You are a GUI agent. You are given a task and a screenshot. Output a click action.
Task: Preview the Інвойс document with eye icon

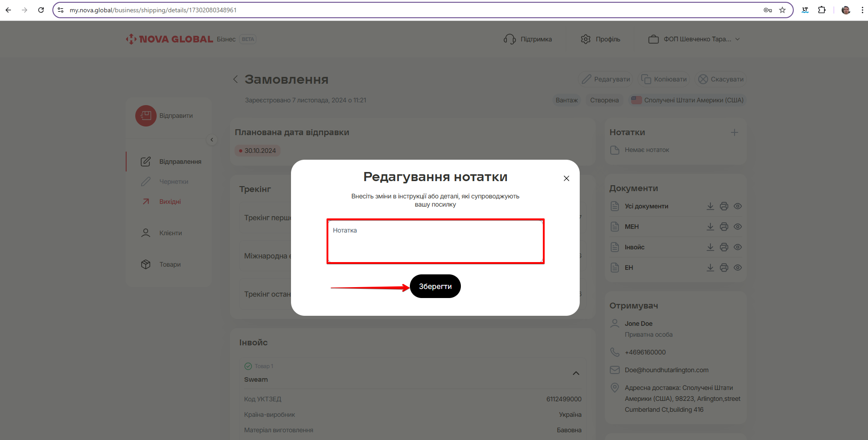coord(738,247)
